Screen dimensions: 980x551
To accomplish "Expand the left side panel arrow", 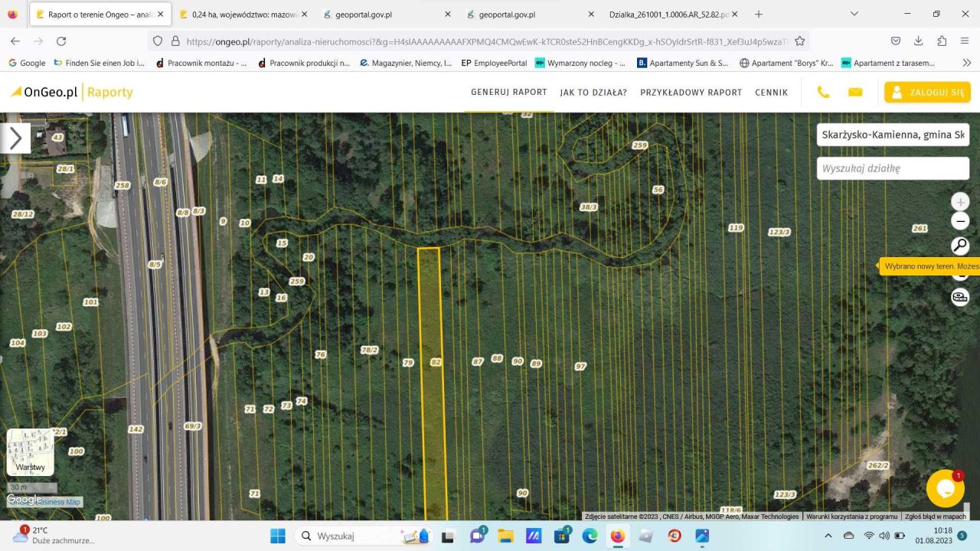I will [x=15, y=139].
